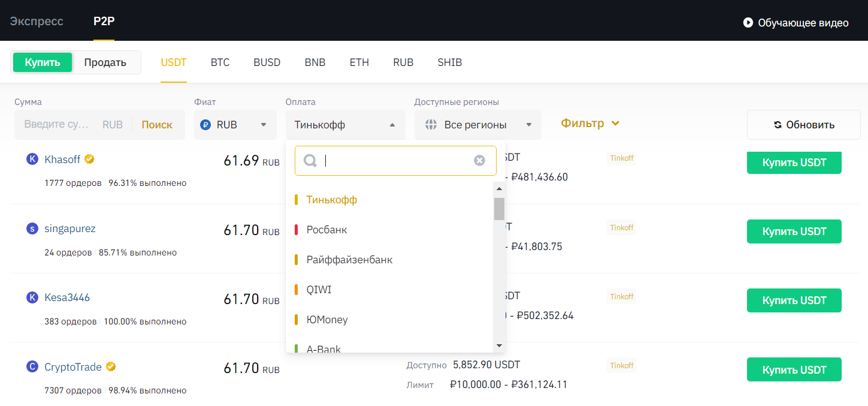868x406 pixels.
Task: Click Khasoff's avatar icon
Action: [x=32, y=159]
